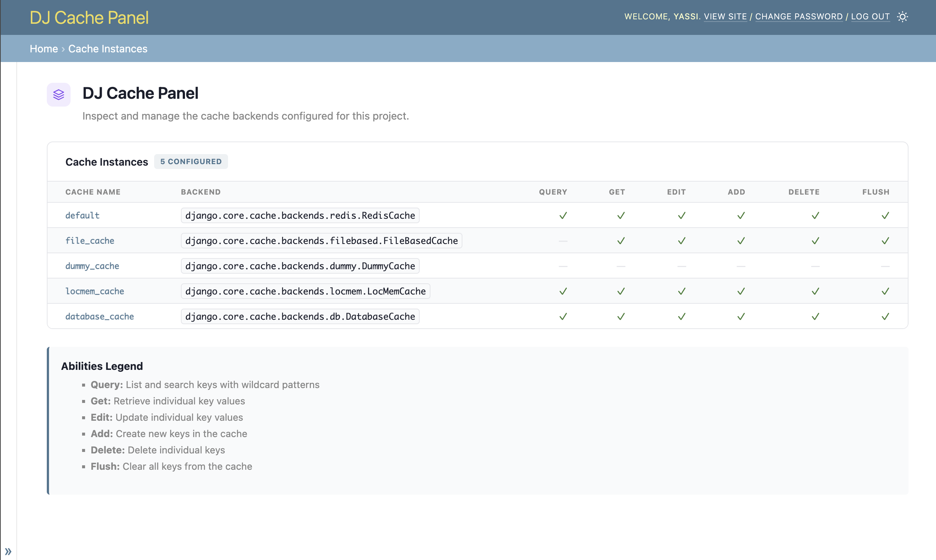Click the Query dash for dummy_cache
Viewport: 936px width, 560px height.
[563, 266]
